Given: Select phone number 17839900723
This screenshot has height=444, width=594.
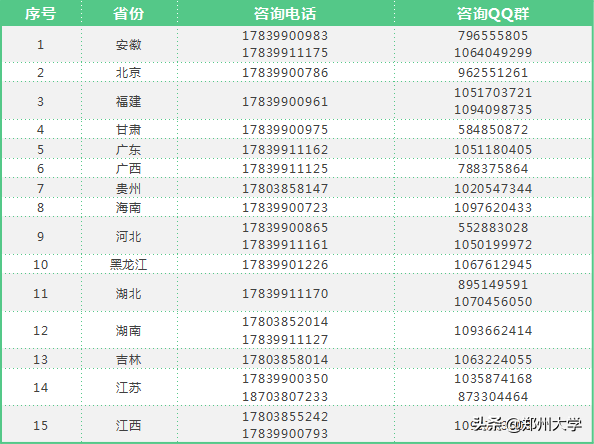Looking at the screenshot, I should (285, 208).
